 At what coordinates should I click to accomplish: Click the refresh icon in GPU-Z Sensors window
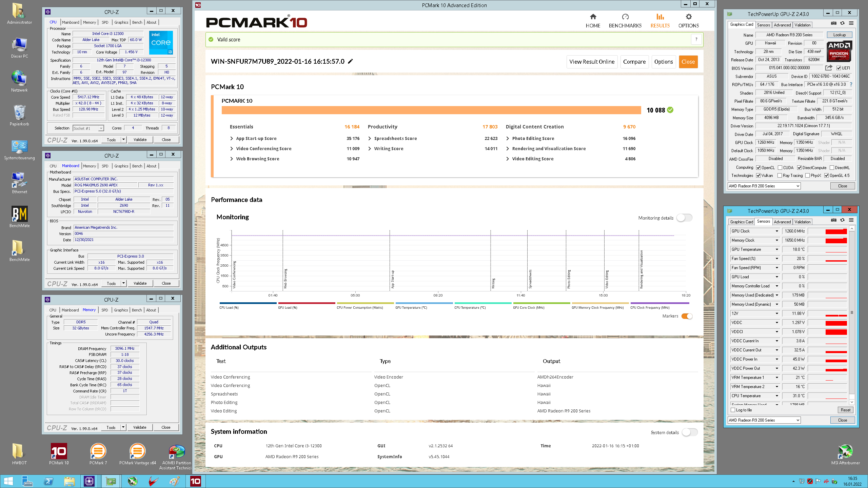click(843, 220)
